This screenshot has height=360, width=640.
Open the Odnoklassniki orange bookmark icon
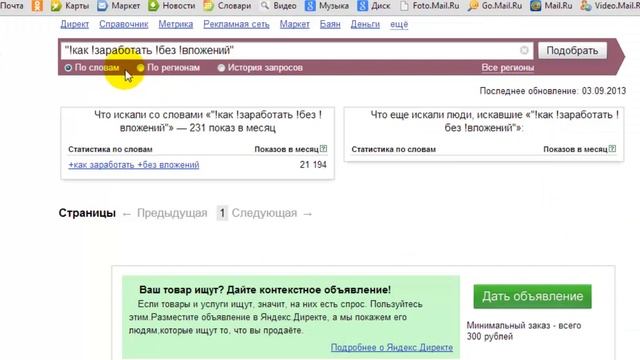37,6
